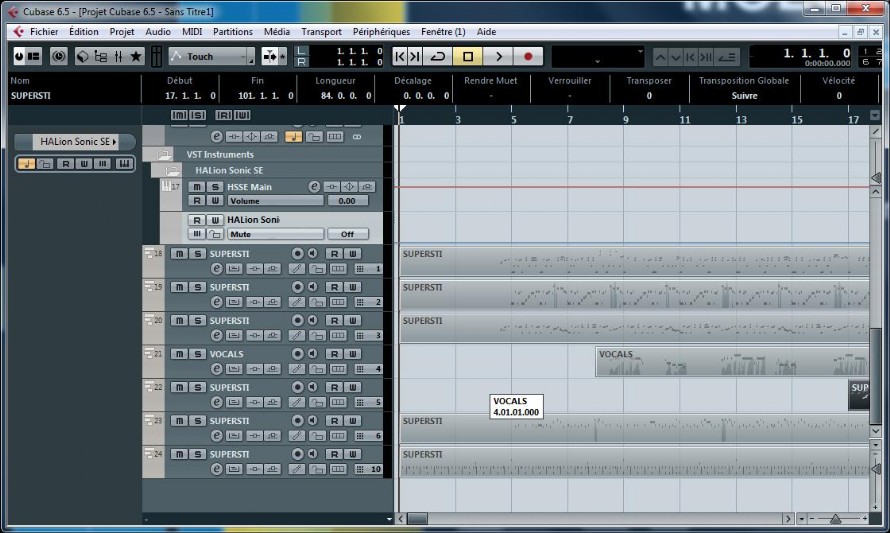This screenshot has width=890, height=533.
Task: Click global Solo deactivate button above tracks
Action: (x=198, y=115)
